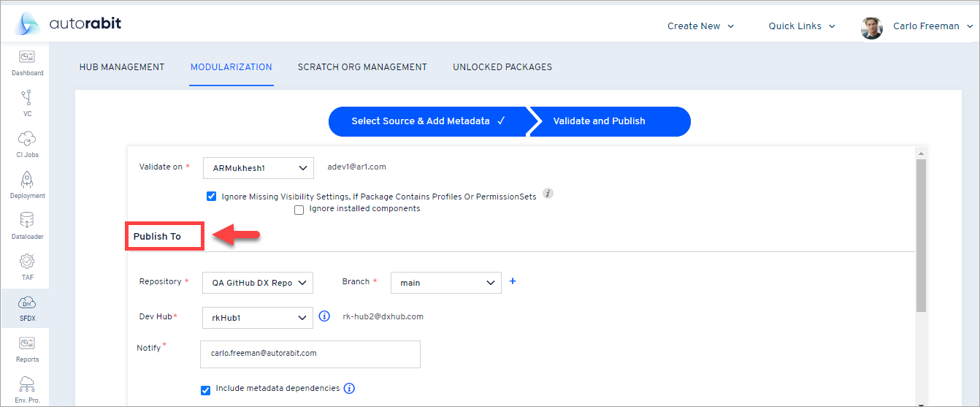Expand the Create New menu
Image resolution: width=980 pixels, height=407 pixels.
coord(700,26)
